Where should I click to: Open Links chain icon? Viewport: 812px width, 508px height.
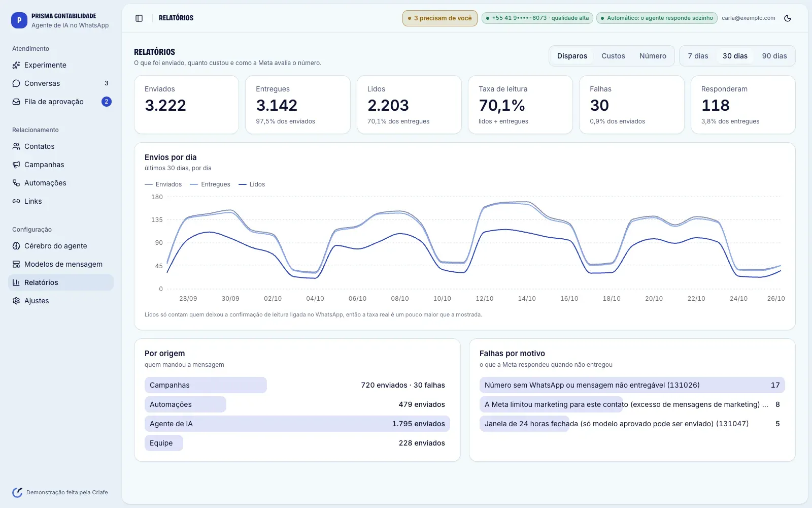click(x=16, y=201)
